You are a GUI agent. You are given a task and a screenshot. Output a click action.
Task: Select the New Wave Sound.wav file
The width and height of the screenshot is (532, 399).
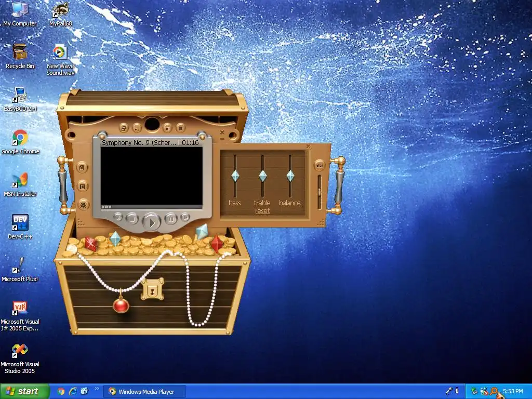point(60,60)
